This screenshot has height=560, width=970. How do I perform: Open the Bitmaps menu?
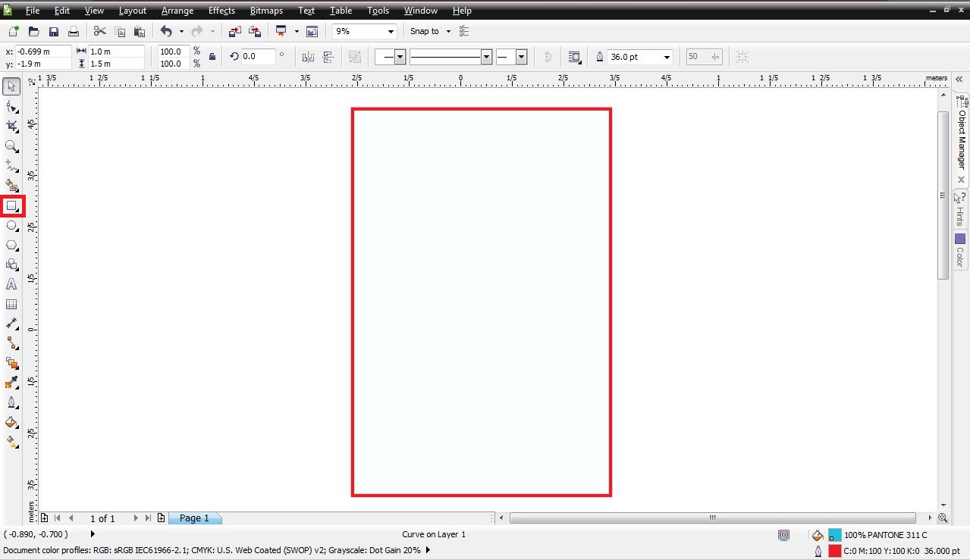[266, 11]
